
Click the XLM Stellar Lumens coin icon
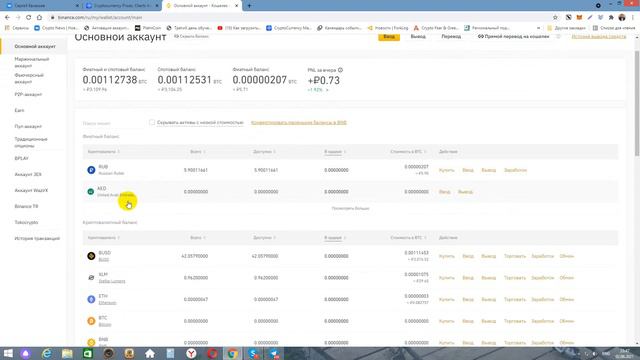(x=91, y=278)
